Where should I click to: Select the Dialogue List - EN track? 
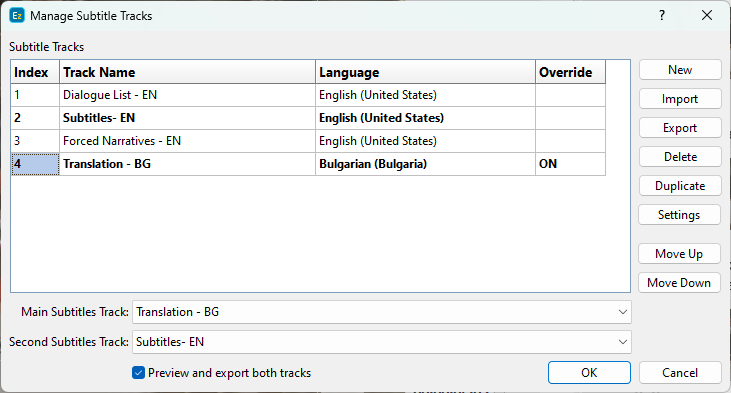tap(187, 95)
